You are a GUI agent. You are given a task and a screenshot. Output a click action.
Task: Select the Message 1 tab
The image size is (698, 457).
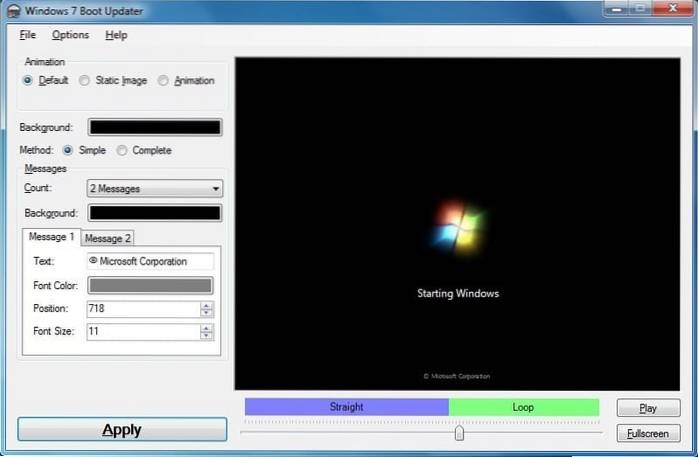(x=51, y=237)
